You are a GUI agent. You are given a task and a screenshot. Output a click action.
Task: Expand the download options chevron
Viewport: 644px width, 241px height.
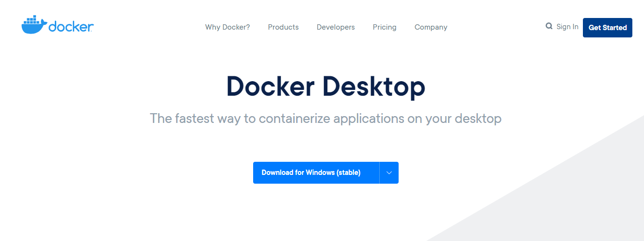coord(389,172)
